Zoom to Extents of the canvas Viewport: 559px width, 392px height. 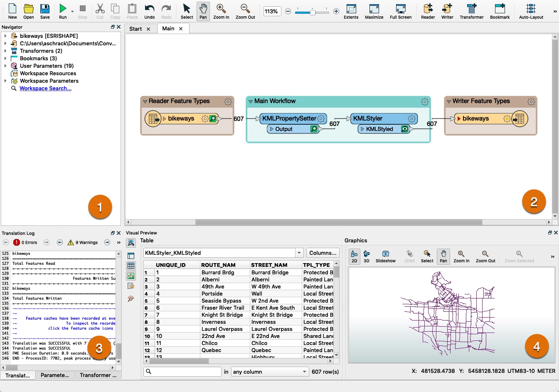tap(351, 11)
